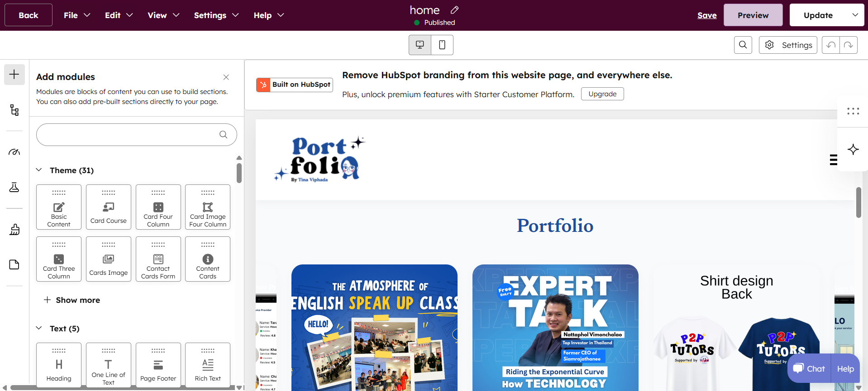The height and width of the screenshot is (391, 868).
Task: Click the Save link
Action: [707, 15]
